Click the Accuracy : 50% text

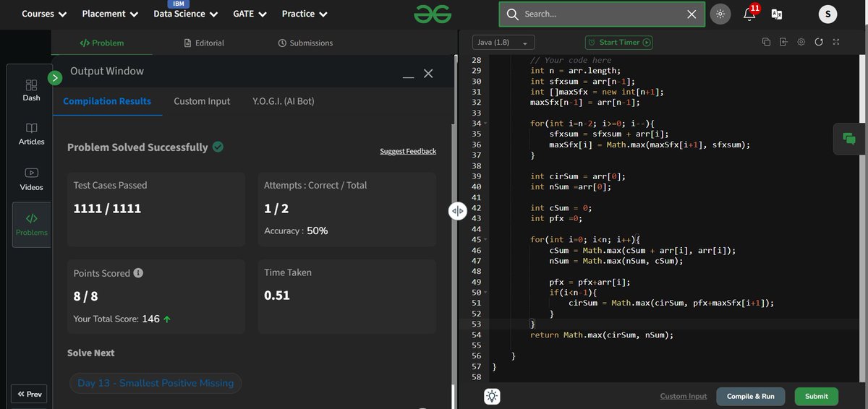click(296, 231)
